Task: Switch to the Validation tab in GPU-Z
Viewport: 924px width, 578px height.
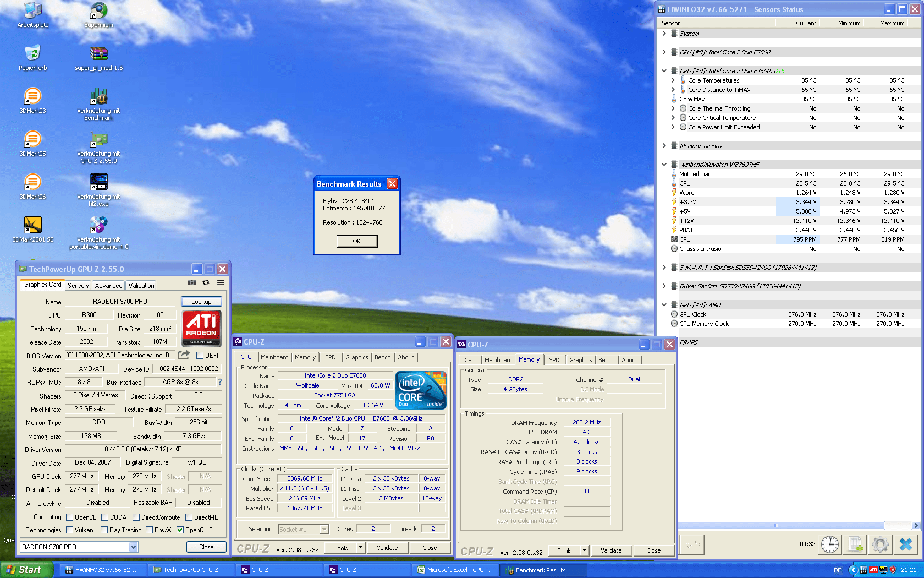Action: pyautogui.click(x=141, y=286)
